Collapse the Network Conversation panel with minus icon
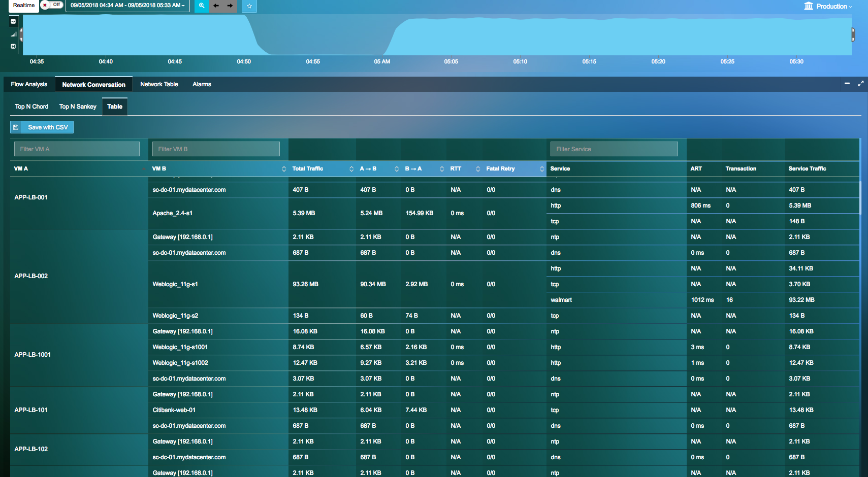 tap(847, 84)
